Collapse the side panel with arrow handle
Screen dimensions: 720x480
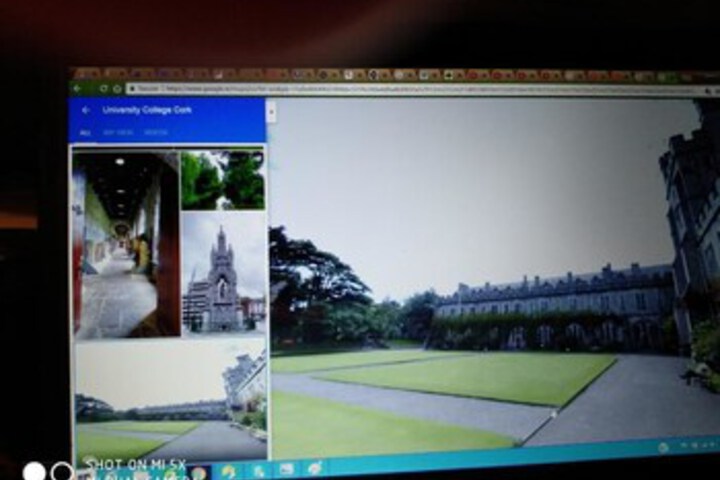271,112
